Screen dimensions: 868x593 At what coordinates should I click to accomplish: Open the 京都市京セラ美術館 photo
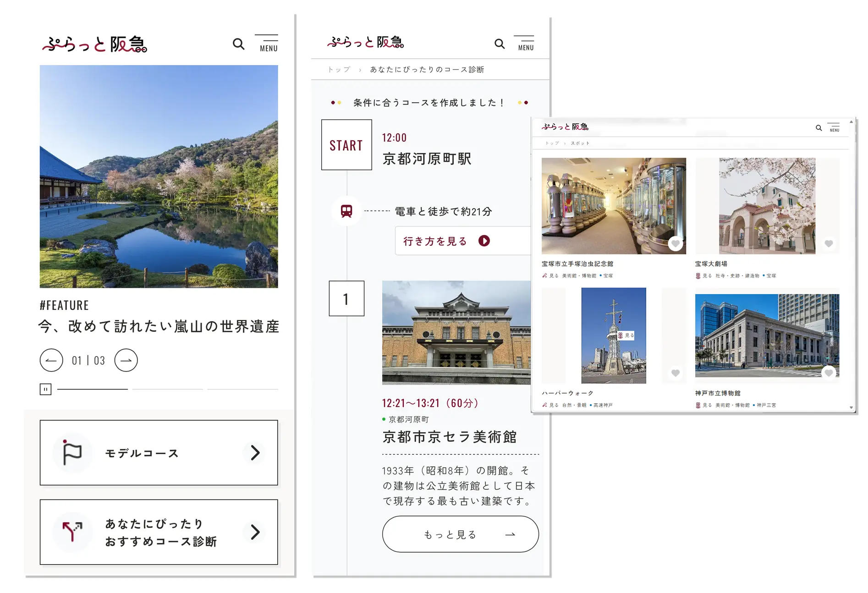(x=456, y=332)
